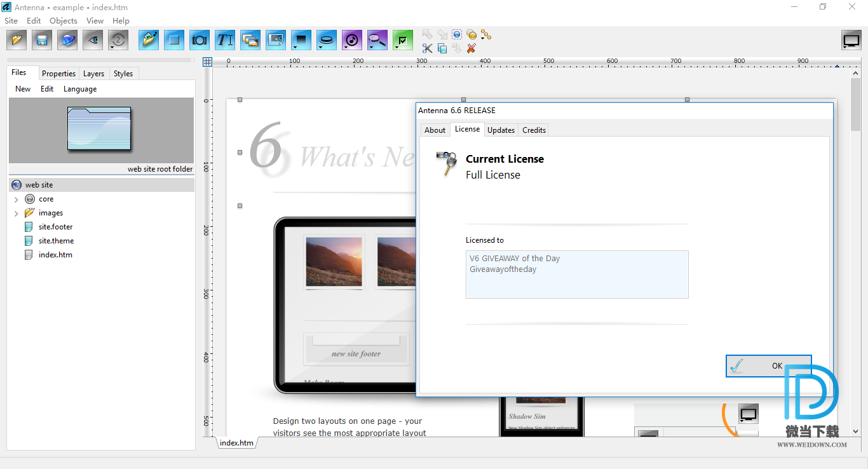Click the select-all objects icon
Viewport: 868px width, 469px height.
coord(457,34)
